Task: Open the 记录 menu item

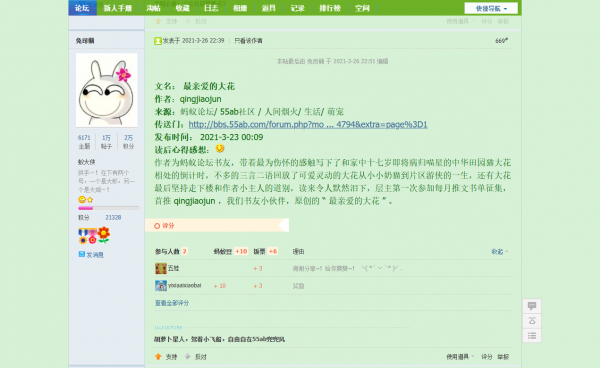Action: point(297,8)
